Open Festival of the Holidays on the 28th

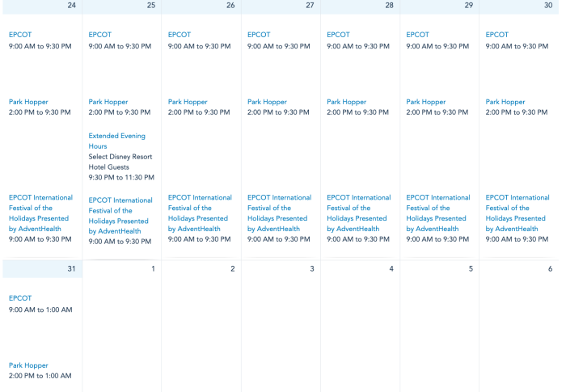[x=358, y=213]
